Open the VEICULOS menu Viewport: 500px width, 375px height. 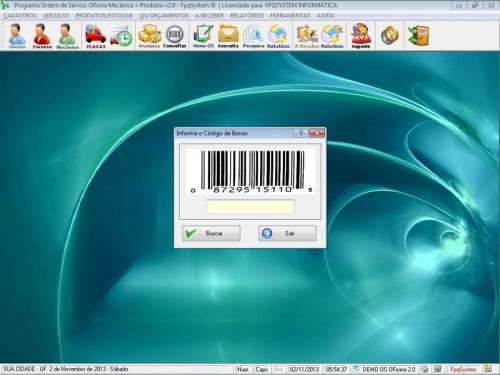pyautogui.click(x=56, y=16)
